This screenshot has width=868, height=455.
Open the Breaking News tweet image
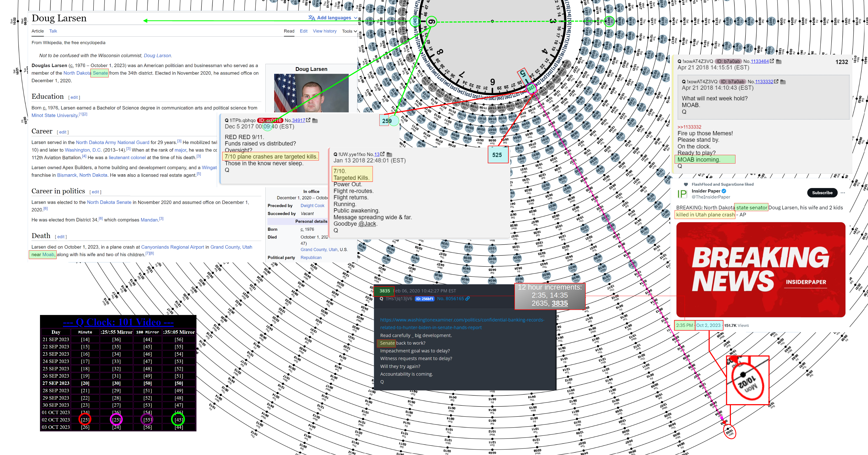coord(761,269)
